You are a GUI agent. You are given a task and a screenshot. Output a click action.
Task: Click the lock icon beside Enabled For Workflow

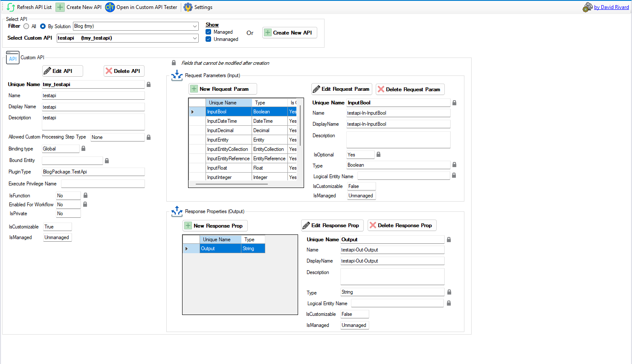85,204
